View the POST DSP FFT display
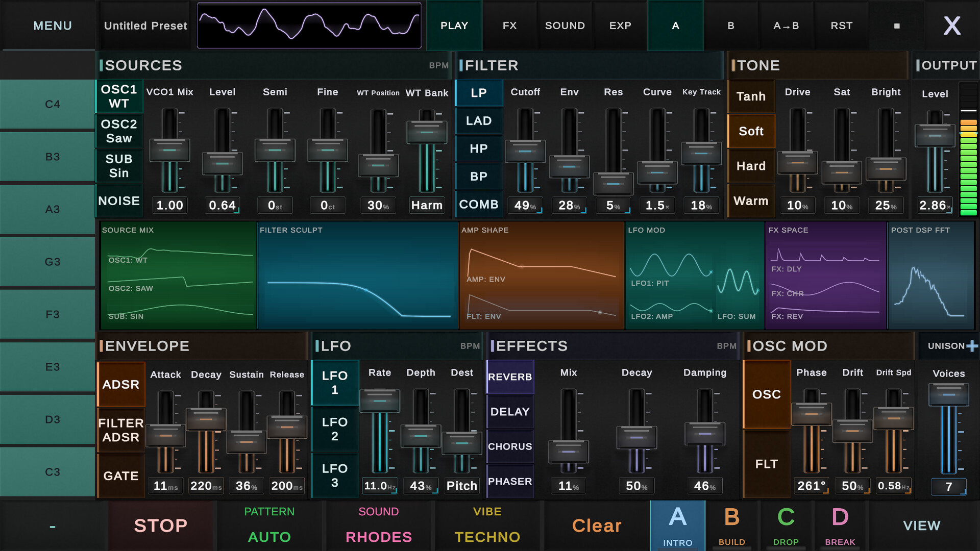980x551 pixels. click(932, 275)
